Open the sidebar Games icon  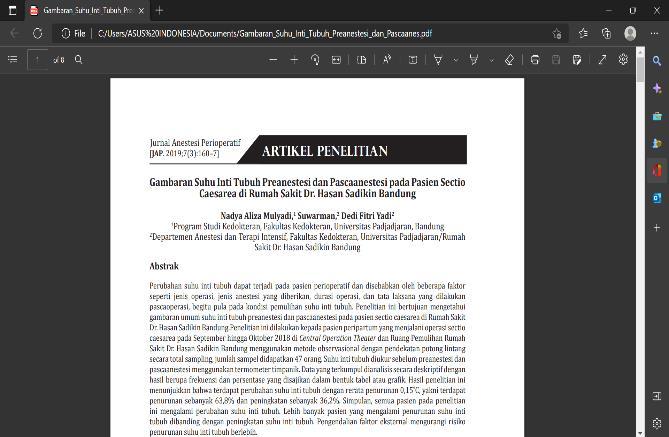click(657, 143)
